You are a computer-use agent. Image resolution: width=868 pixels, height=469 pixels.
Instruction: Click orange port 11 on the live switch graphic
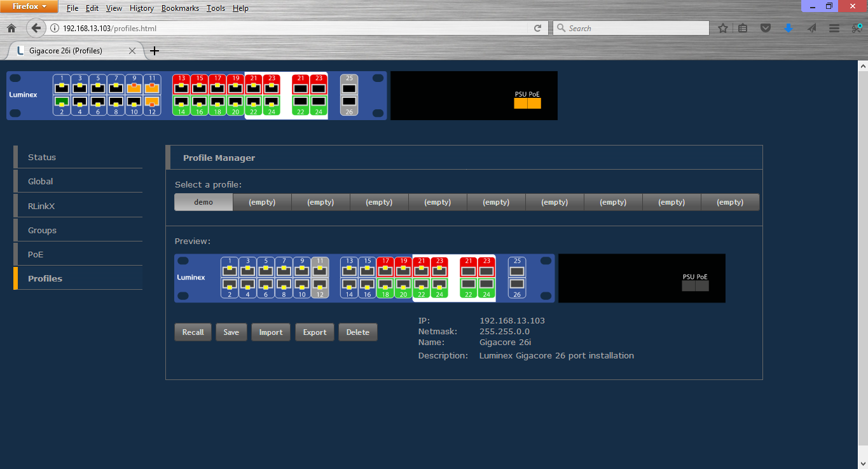[151, 85]
